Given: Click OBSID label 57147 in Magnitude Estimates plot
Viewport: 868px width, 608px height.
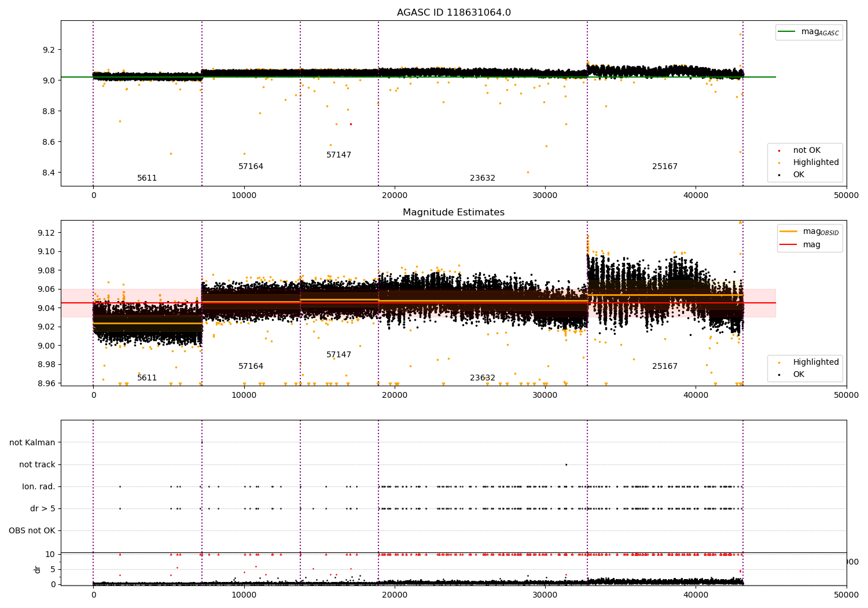Looking at the screenshot, I should (339, 355).
